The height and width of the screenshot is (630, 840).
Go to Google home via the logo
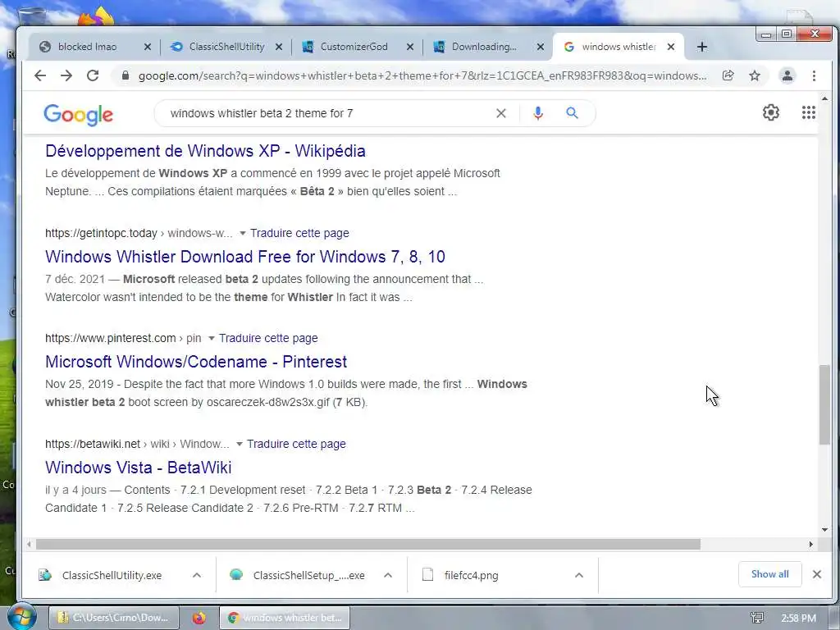78,115
